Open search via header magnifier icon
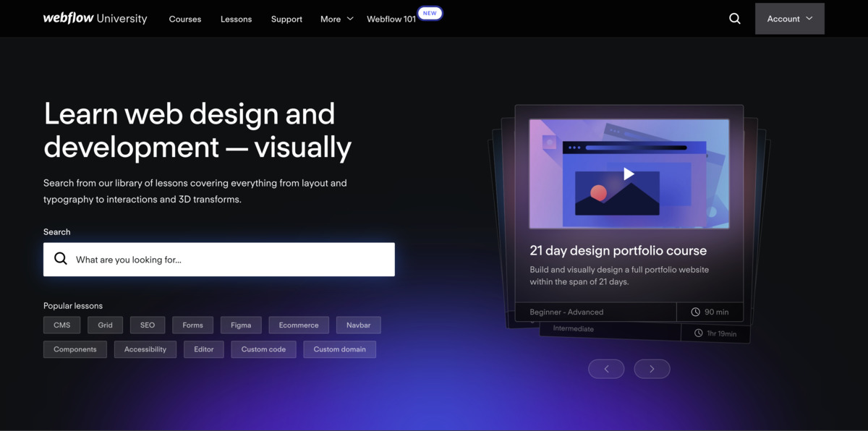This screenshot has width=868, height=431. click(x=735, y=19)
